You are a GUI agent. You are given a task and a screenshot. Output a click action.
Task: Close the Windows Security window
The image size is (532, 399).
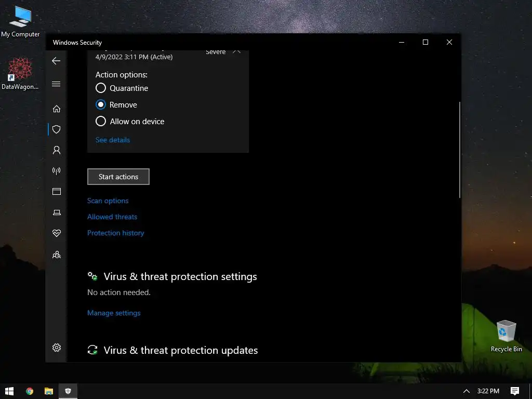[449, 42]
